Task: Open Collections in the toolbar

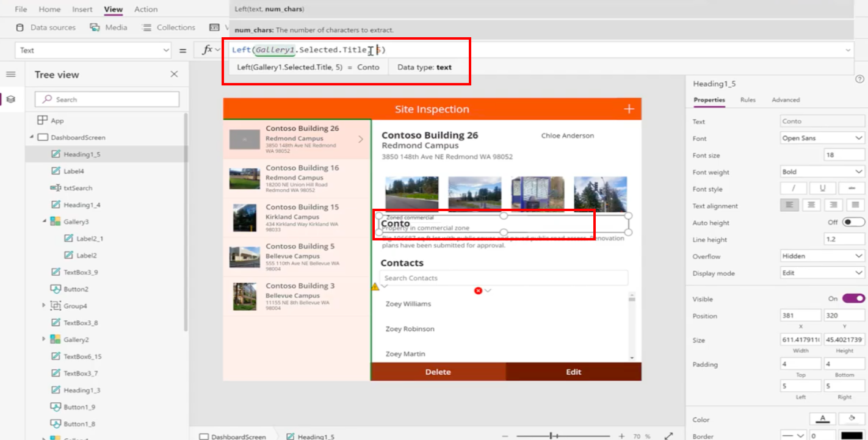Action: pos(168,27)
